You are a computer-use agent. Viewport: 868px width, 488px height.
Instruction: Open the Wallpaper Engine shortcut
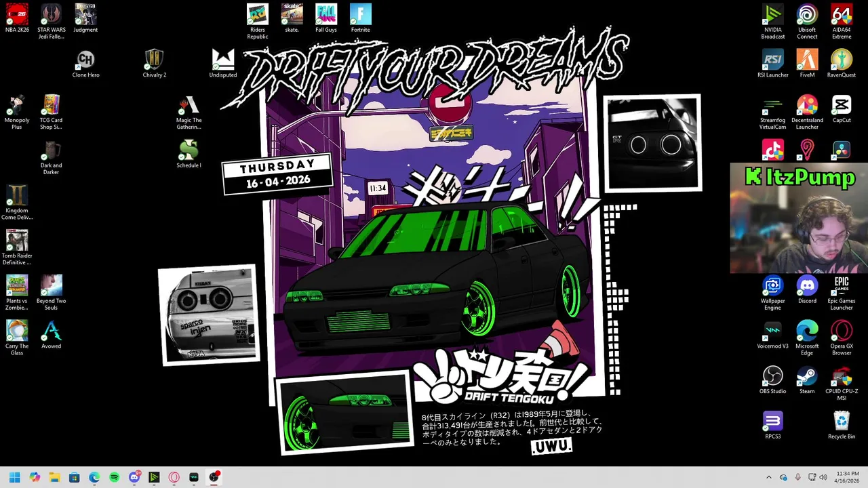tap(772, 293)
